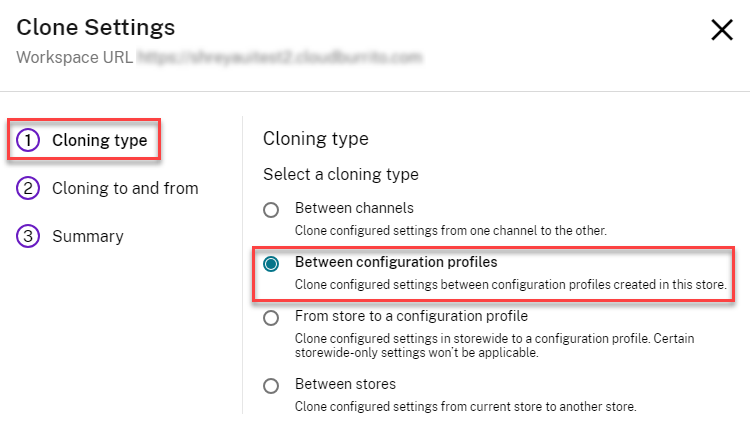Close the Clone Settings dialog
Viewport: 750px width, 440px height.
tap(721, 30)
